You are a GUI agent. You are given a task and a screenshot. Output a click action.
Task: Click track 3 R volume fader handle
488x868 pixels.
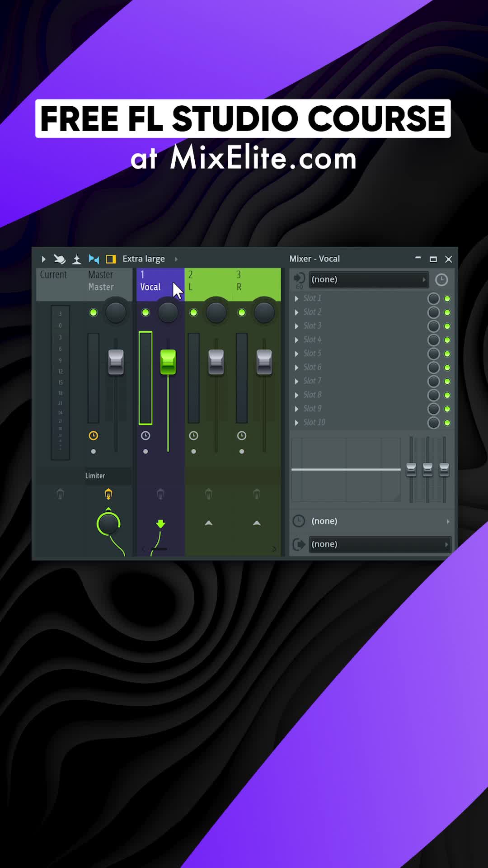pos(264,362)
